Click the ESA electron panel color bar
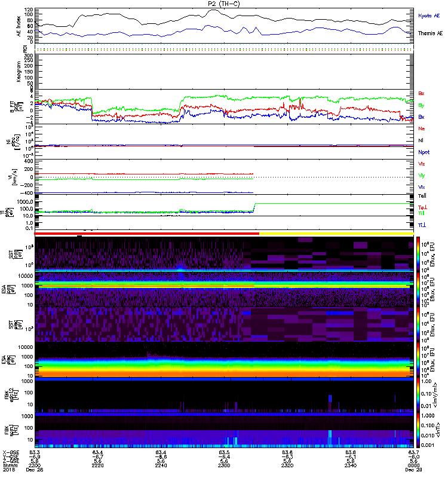The height and width of the screenshot is (478, 448). (x=418, y=360)
